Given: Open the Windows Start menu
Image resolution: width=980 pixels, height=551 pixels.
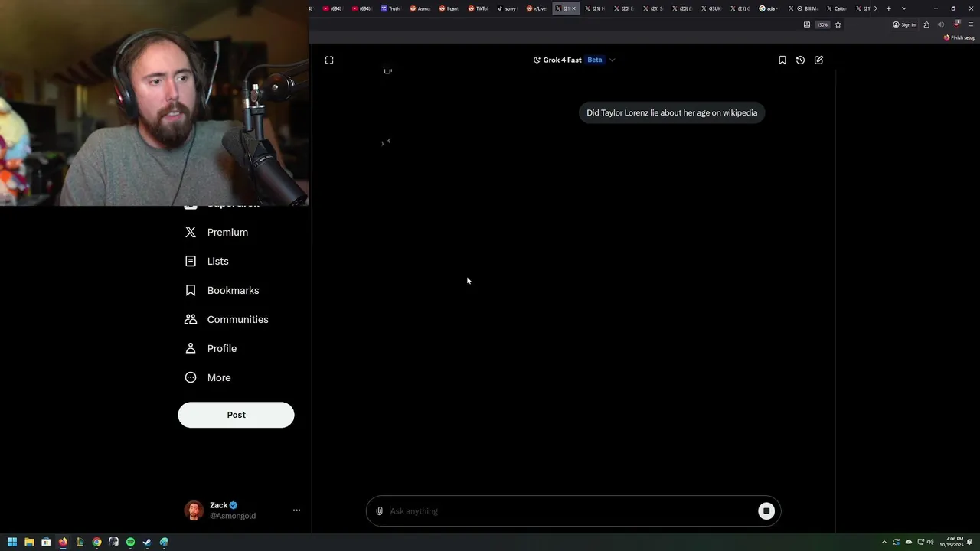Looking at the screenshot, I should [12, 542].
